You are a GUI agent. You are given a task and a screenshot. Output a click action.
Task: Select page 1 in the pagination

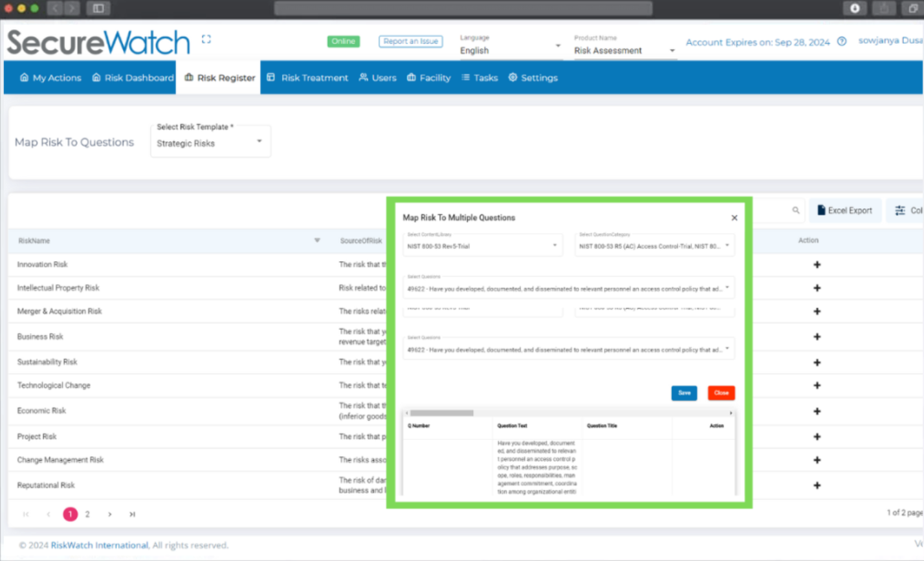[70, 514]
